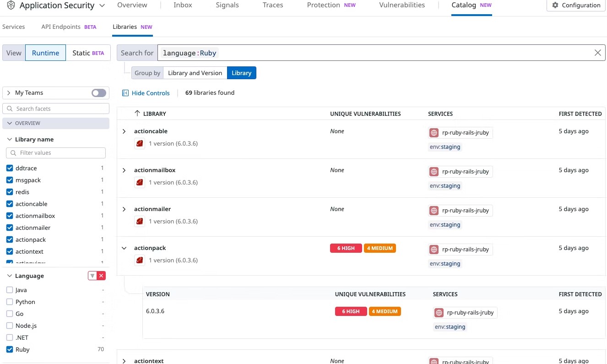Check the Python language checkbox
607x364 pixels.
click(10, 302)
